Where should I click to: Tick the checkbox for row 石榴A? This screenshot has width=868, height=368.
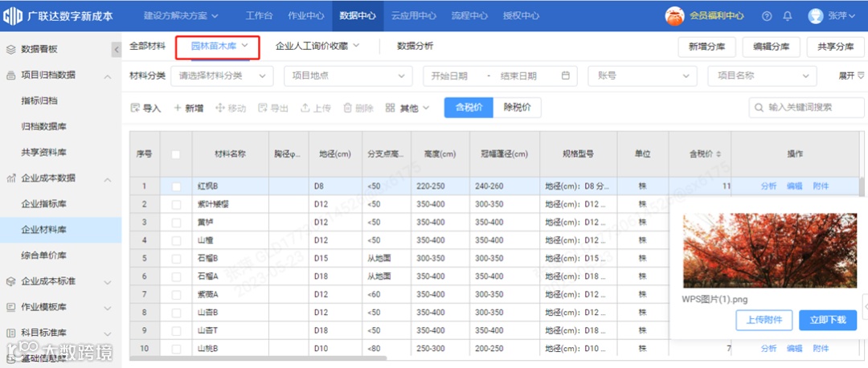(176, 276)
